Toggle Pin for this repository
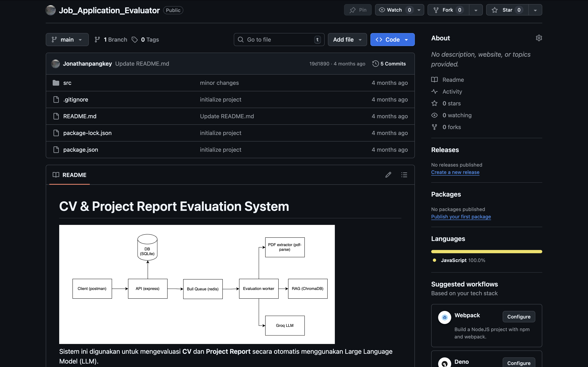The width and height of the screenshot is (588, 367). (358, 10)
